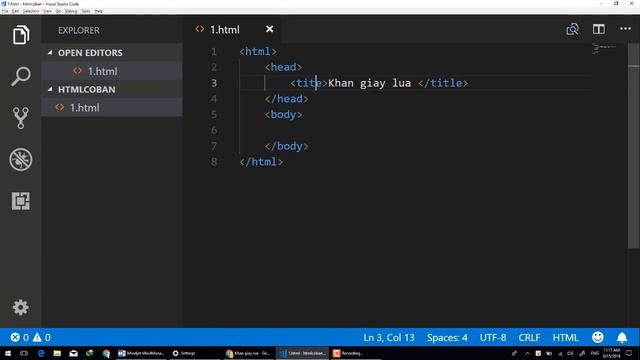Click the closing </html> tag
The height and width of the screenshot is (360, 640).
[x=261, y=162]
